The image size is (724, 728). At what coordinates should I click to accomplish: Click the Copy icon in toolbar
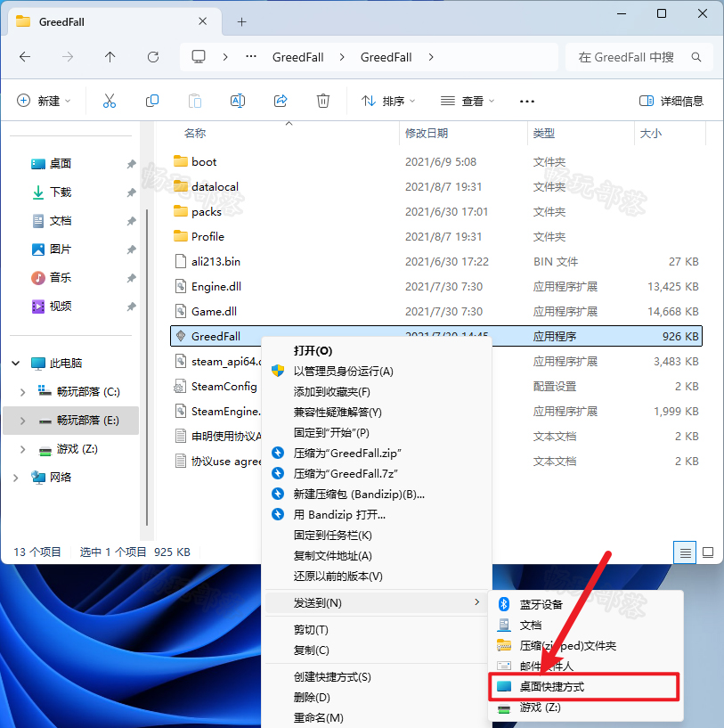152,101
